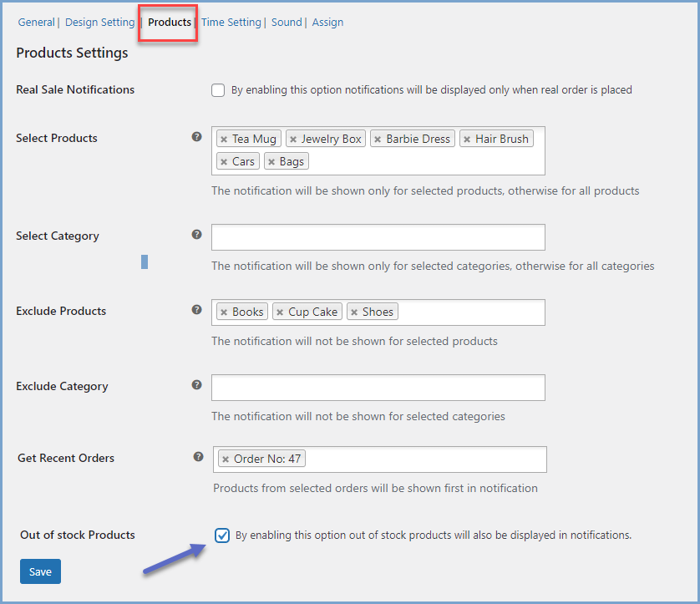Open the Design Setting link
The image size is (700, 604).
point(99,22)
